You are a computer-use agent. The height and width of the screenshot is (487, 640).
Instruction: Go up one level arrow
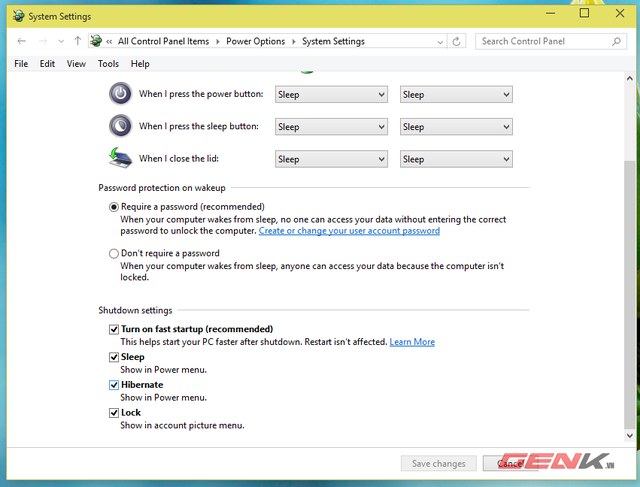click(x=78, y=41)
